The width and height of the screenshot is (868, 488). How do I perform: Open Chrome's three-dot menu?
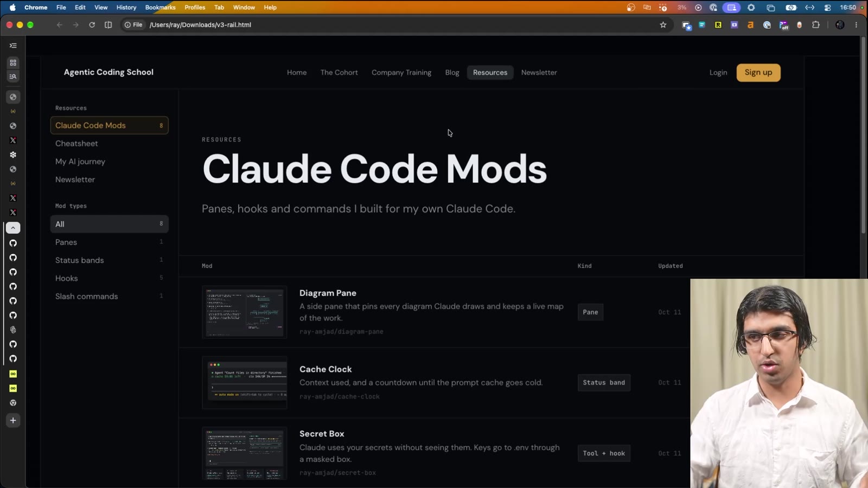pos(857,25)
